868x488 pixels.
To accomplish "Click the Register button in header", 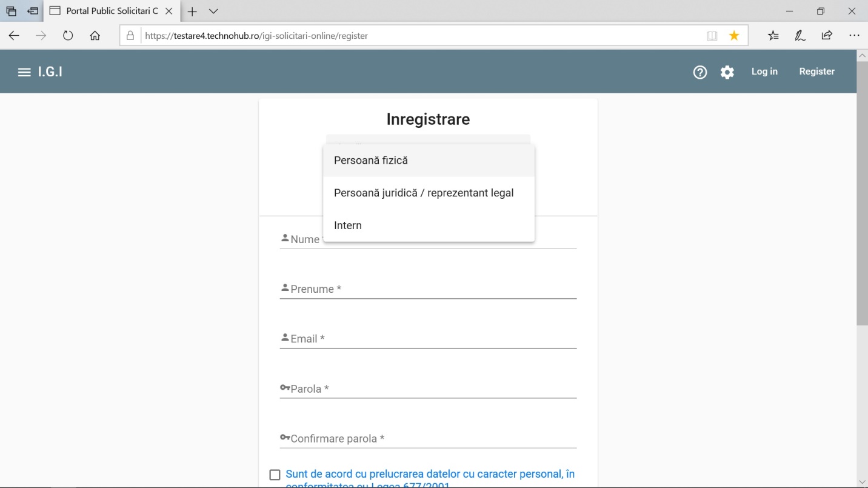I will 816,72.
